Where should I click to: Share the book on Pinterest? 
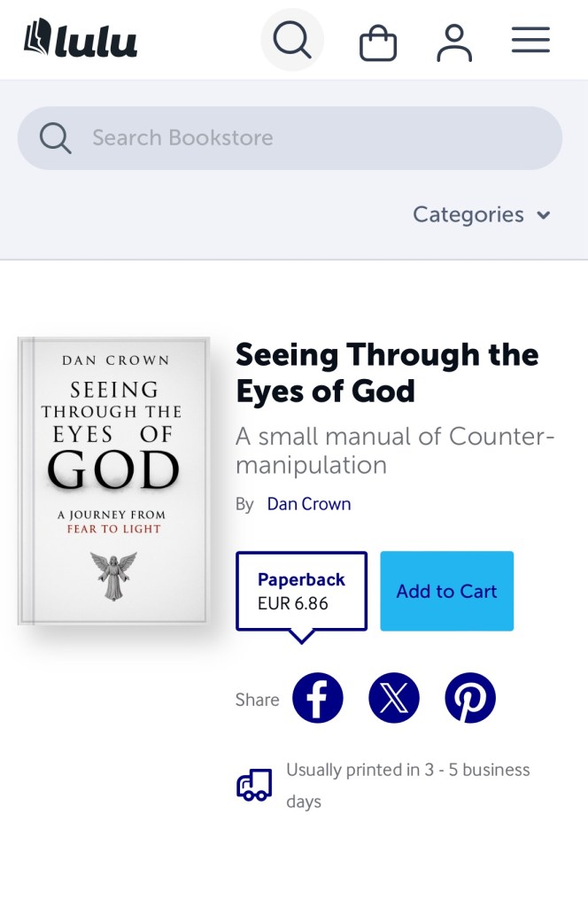(x=470, y=698)
